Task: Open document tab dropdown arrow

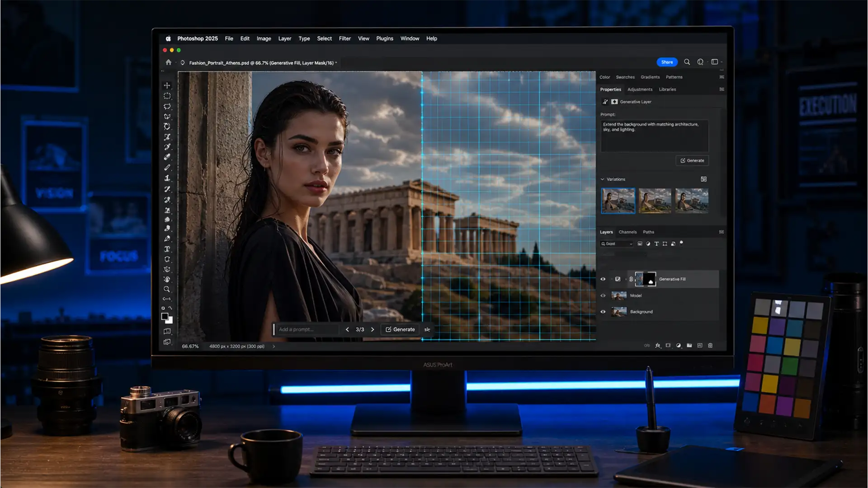Action: point(336,63)
